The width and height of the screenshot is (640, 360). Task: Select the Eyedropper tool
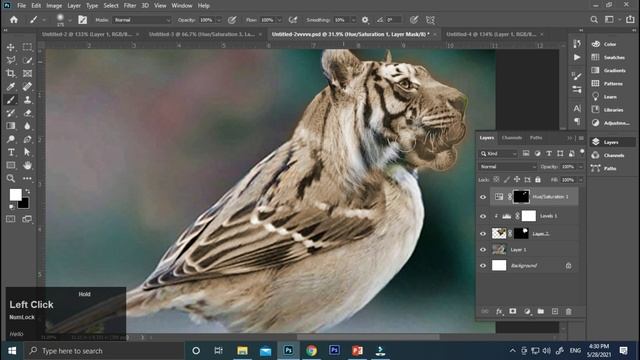pyautogui.click(x=11, y=87)
